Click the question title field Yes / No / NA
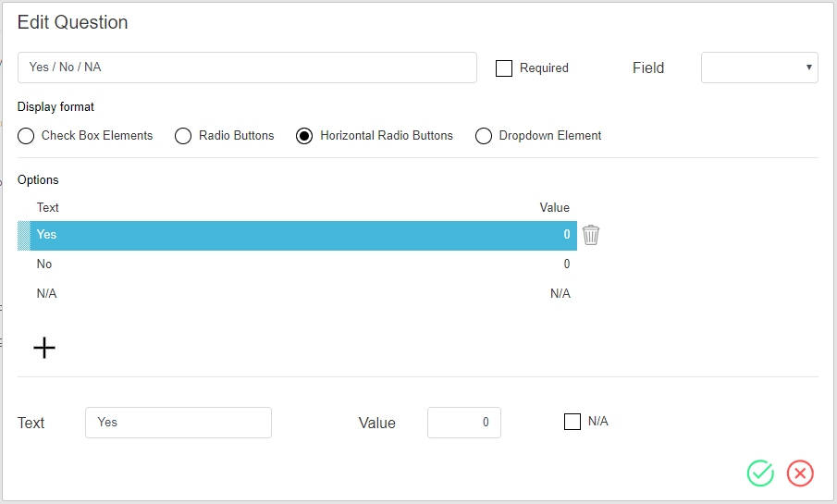This screenshot has height=504, width=837. [x=247, y=68]
